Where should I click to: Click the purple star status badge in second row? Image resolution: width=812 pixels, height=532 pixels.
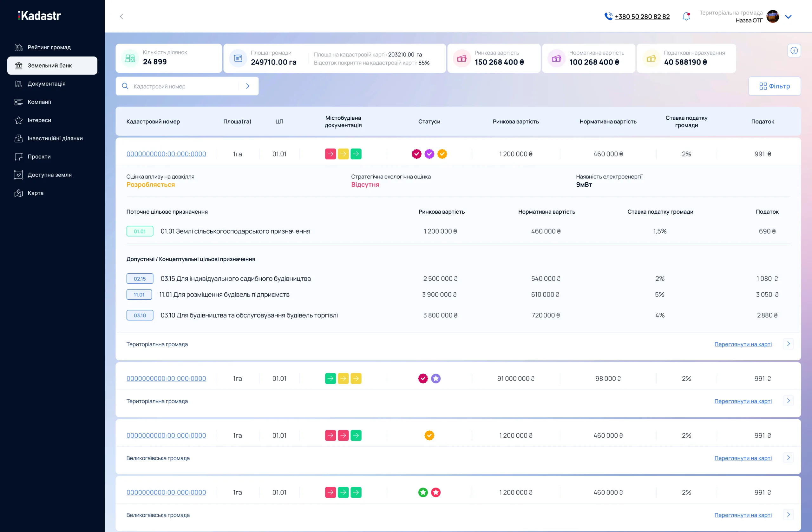click(436, 378)
